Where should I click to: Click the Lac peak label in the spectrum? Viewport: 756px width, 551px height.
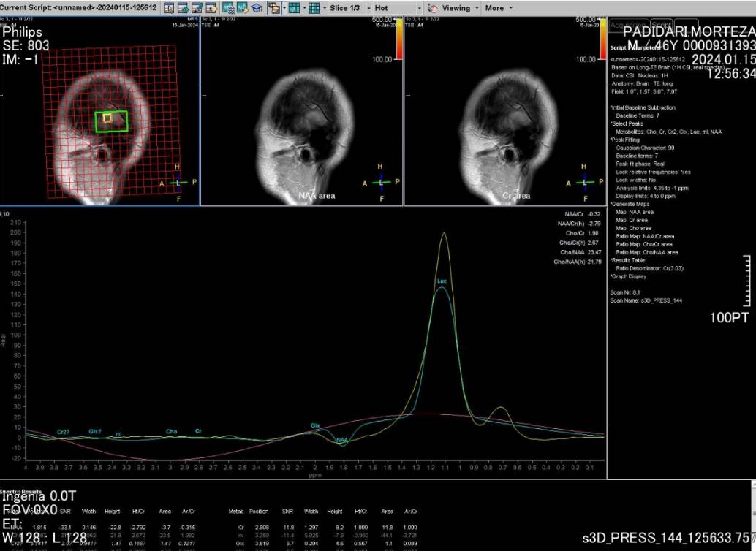coord(442,281)
